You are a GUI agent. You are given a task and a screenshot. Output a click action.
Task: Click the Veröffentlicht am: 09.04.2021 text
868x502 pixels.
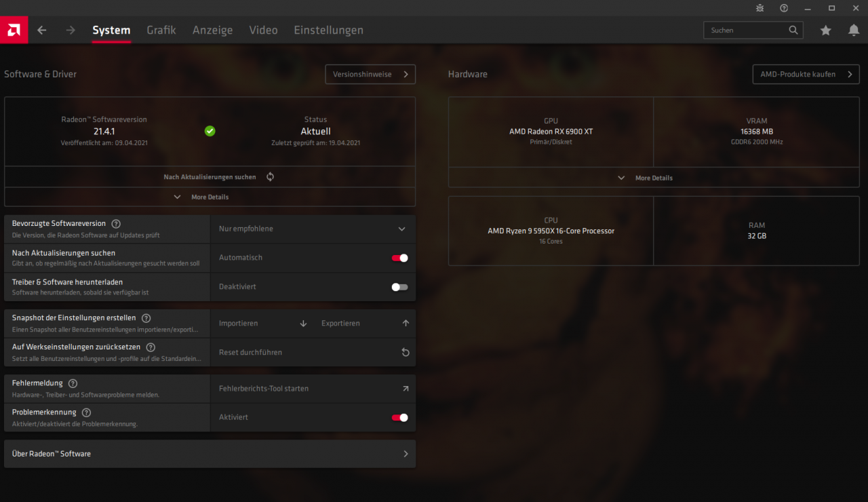pyautogui.click(x=104, y=143)
